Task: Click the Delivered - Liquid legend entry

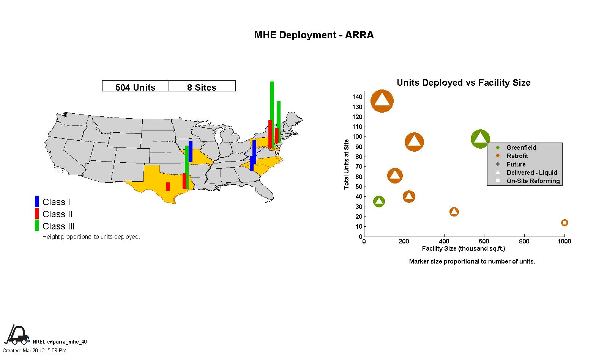Action: (x=531, y=173)
